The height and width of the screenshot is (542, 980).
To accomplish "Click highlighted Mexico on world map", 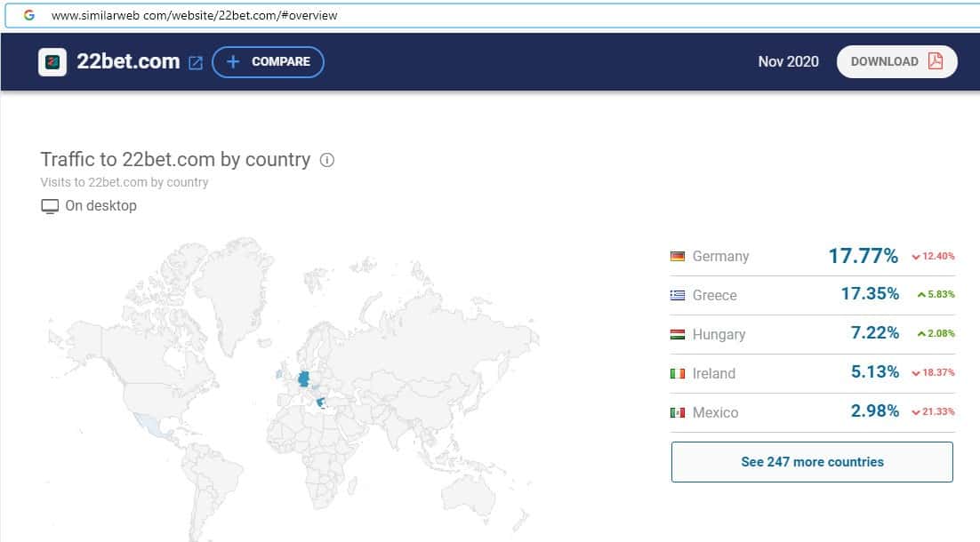I will 151,426.
